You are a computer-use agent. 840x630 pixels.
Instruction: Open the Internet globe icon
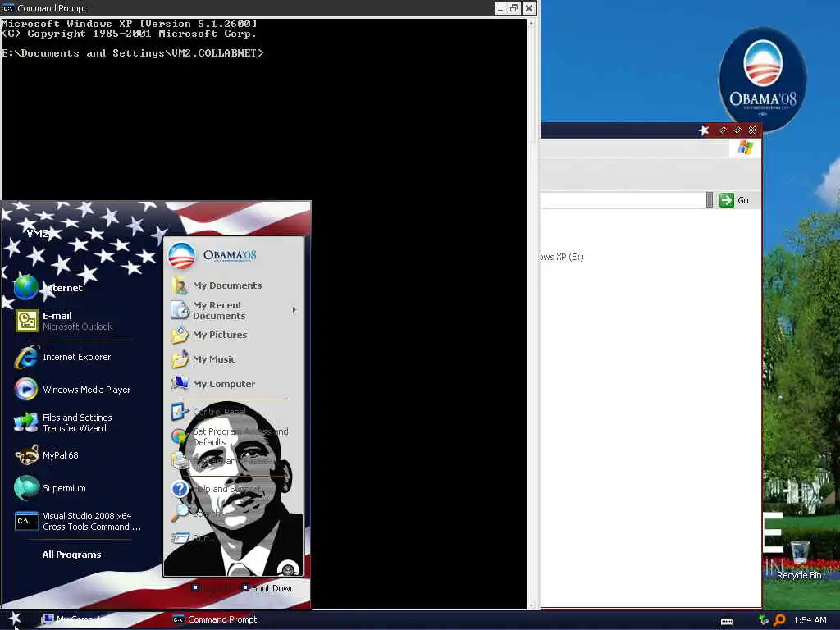(x=26, y=288)
